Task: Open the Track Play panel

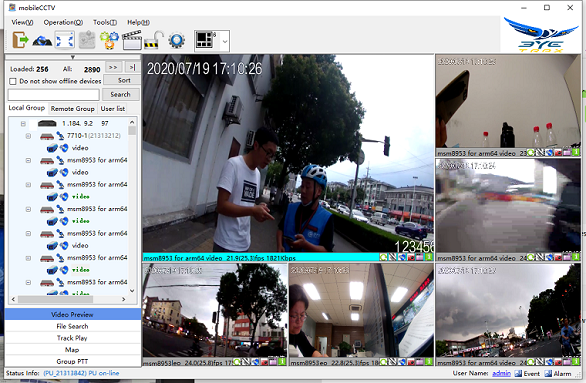Action: coord(73,338)
